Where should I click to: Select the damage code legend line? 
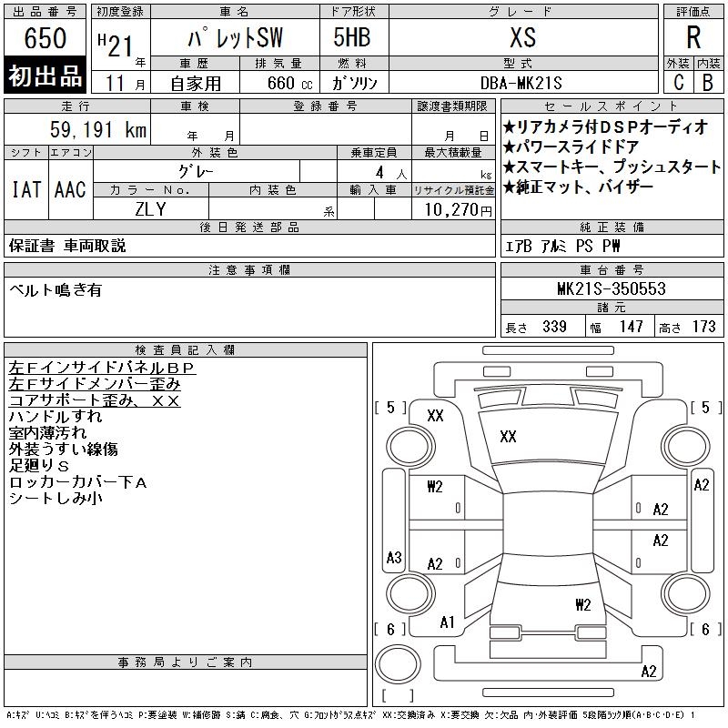[x=351, y=714]
